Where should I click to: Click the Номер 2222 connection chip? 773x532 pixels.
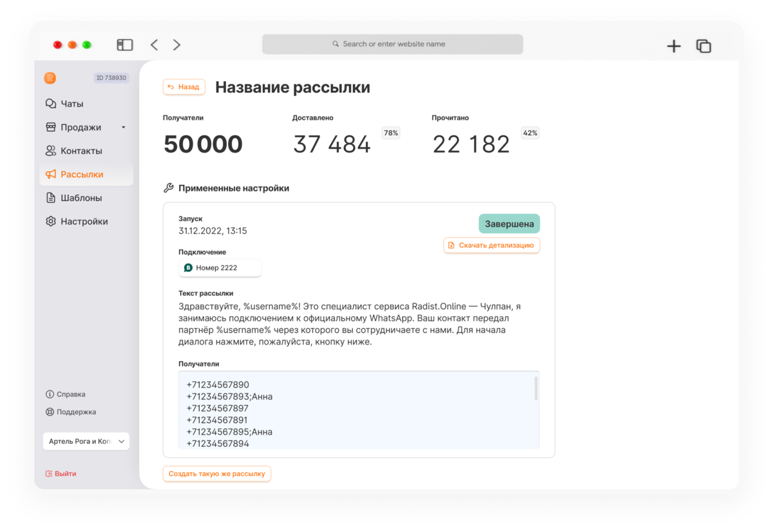tap(220, 268)
